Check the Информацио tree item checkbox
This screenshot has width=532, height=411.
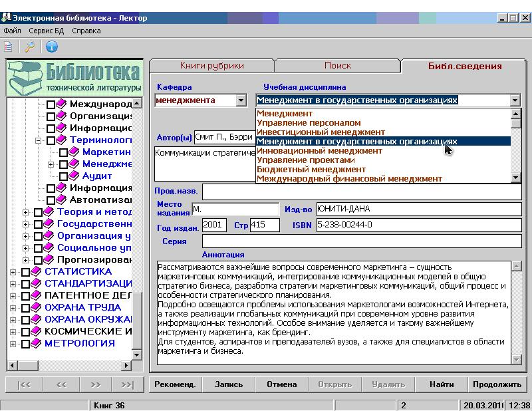(x=51, y=128)
